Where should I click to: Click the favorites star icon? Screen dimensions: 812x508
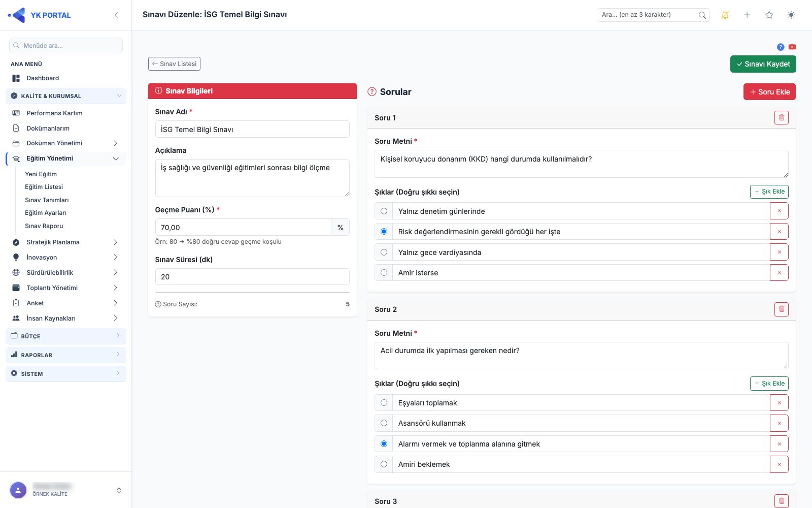coord(769,15)
